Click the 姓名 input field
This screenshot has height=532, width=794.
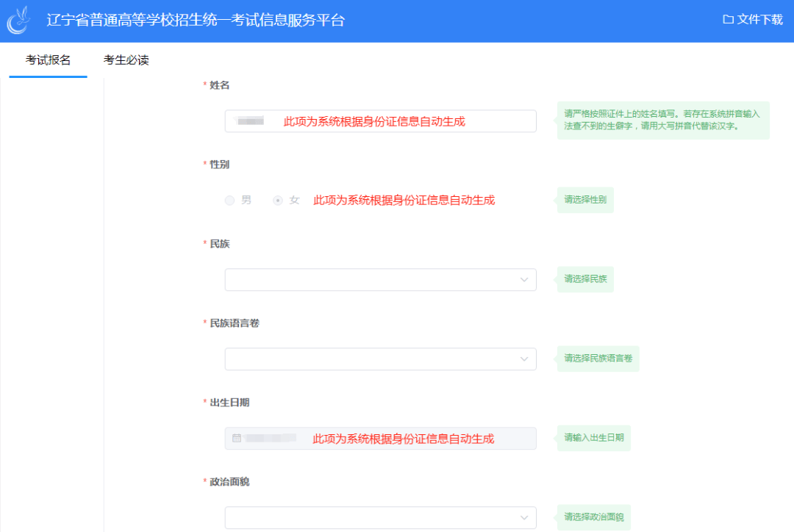tap(380, 121)
